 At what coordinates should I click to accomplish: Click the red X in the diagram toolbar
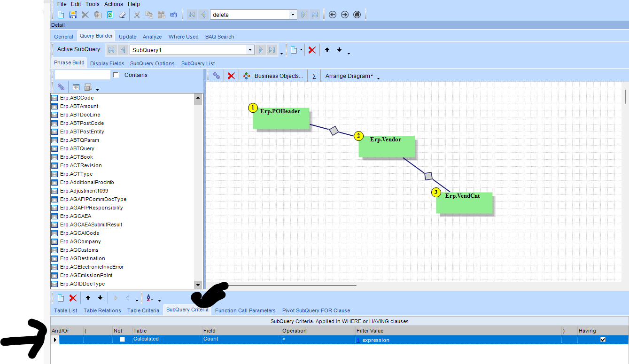click(x=231, y=76)
